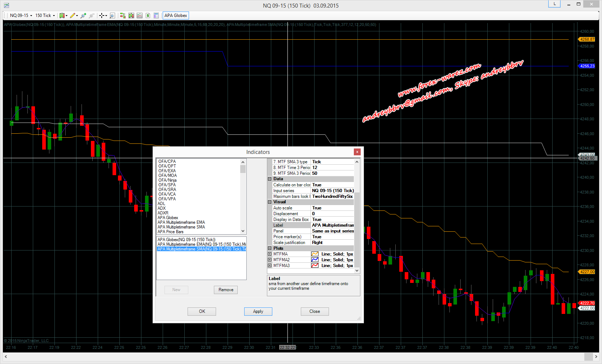Select APA Price Bars in indicator list

click(171, 232)
